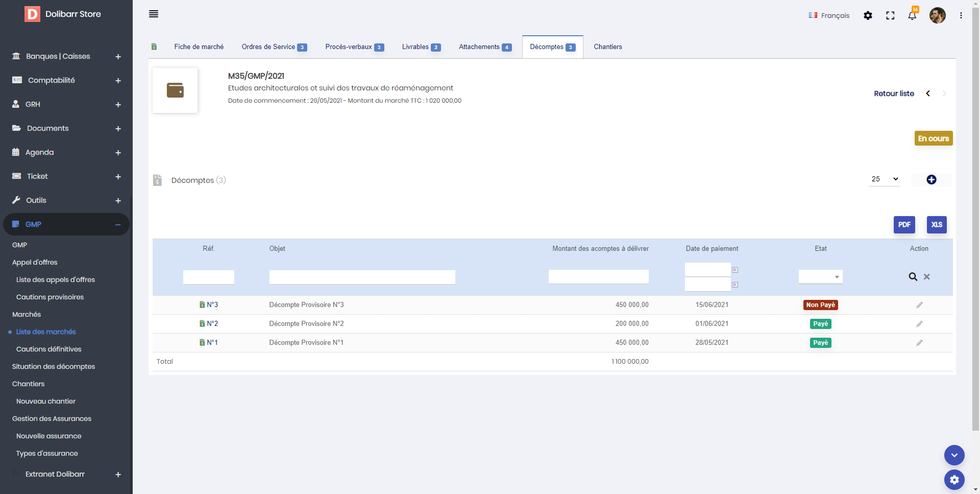Screen dimensions: 980x494
Task: Open the date picker for first payment date
Action: 735,270
